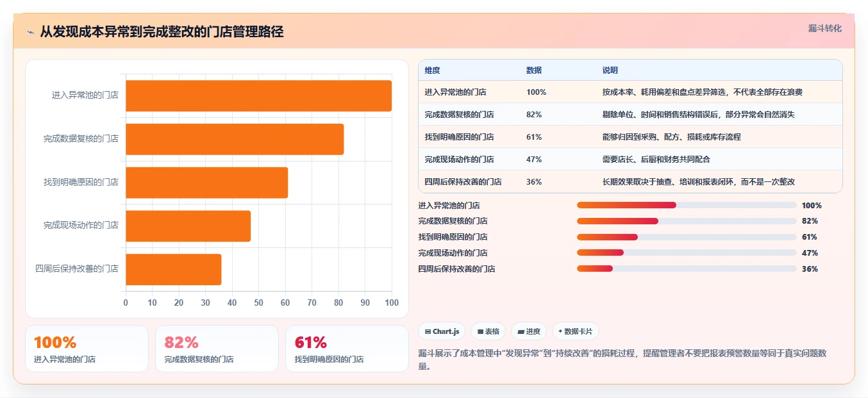Viewport: 868px width, 398px height.
Task: Click the 100 tick on the chart x-axis
Action: pyautogui.click(x=392, y=303)
